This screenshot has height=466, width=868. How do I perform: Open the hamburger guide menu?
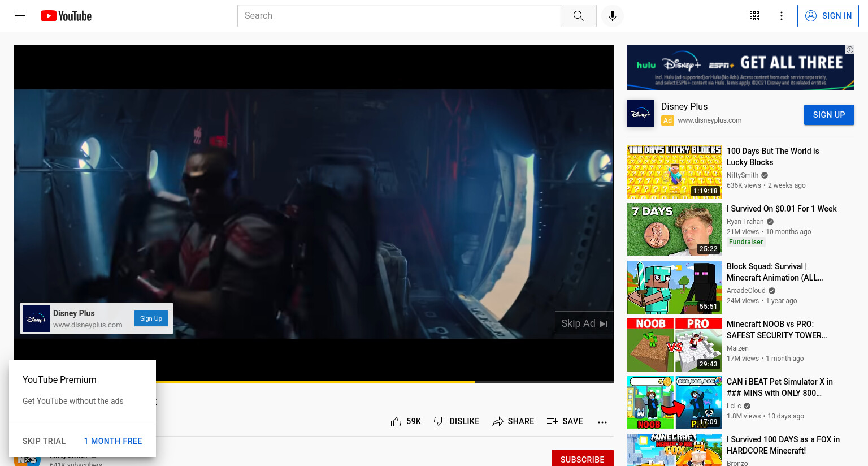(x=20, y=16)
